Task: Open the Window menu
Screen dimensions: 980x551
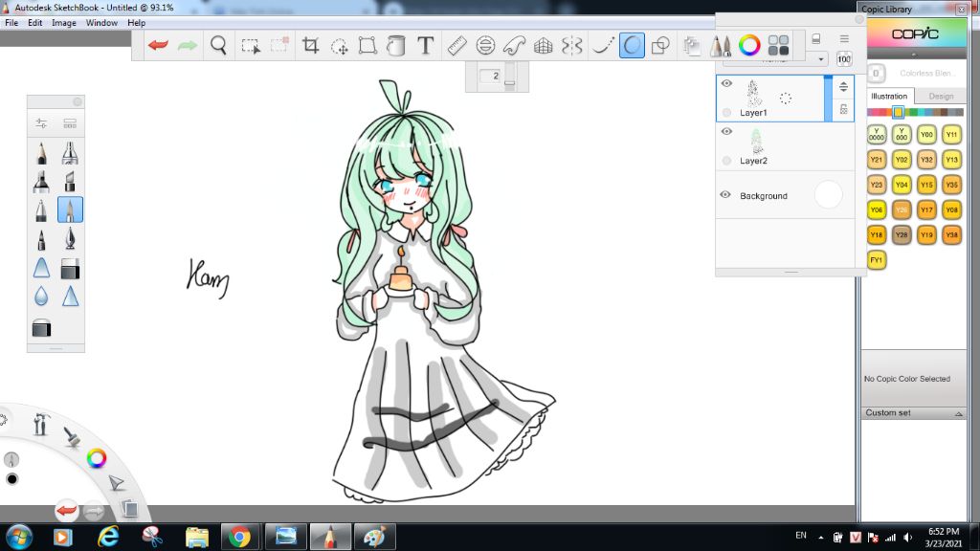Action: pyautogui.click(x=101, y=23)
